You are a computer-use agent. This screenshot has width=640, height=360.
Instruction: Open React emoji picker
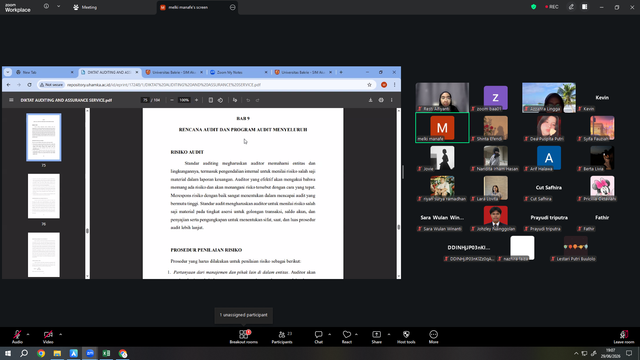(347, 337)
